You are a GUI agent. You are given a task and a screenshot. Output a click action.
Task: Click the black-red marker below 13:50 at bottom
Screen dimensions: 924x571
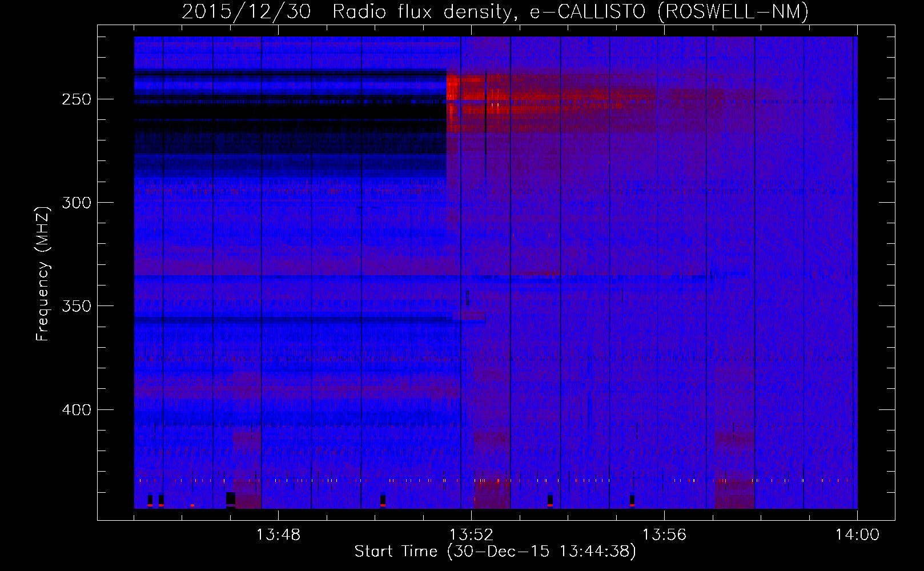click(383, 500)
